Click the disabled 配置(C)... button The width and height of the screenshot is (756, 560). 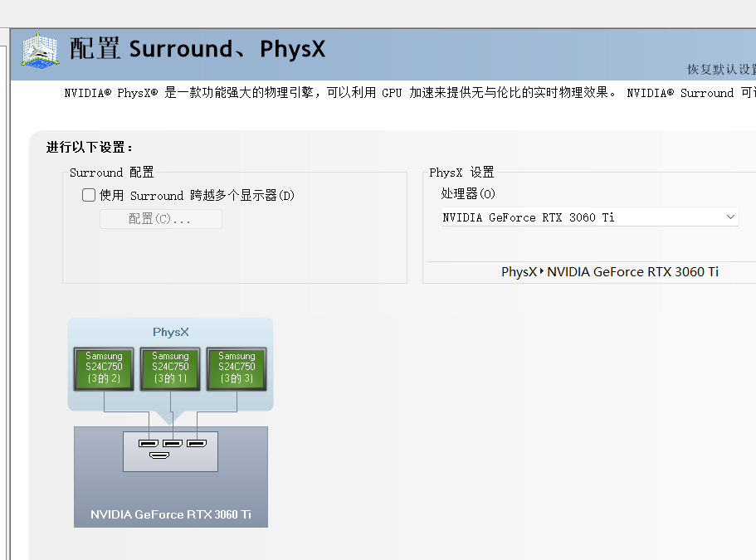click(160, 219)
